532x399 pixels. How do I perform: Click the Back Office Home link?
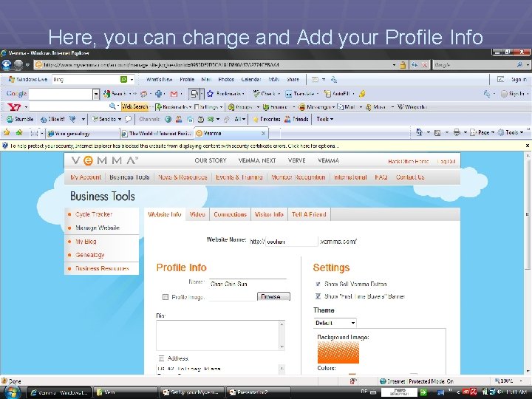pos(409,162)
